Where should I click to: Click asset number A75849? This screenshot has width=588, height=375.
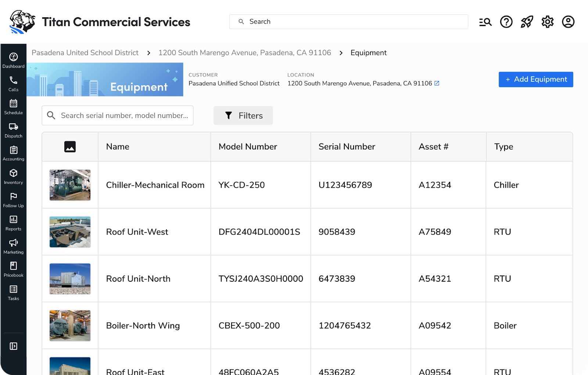click(435, 232)
